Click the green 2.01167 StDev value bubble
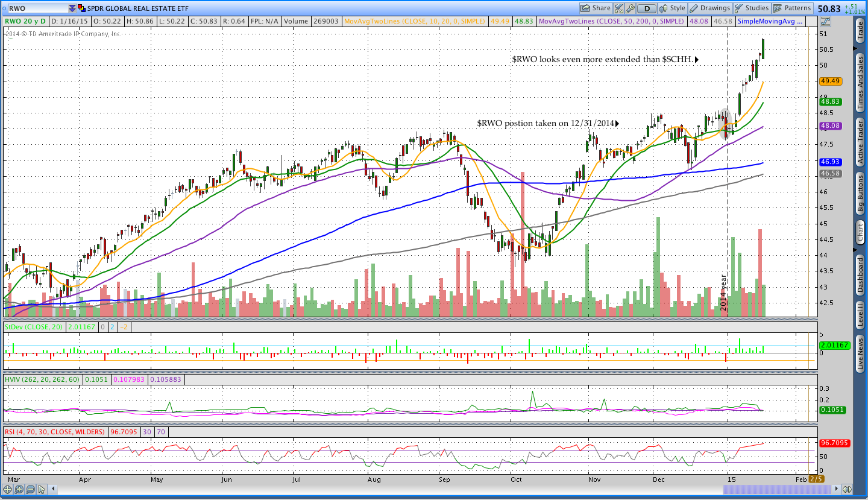The height and width of the screenshot is (500, 868). tap(834, 346)
